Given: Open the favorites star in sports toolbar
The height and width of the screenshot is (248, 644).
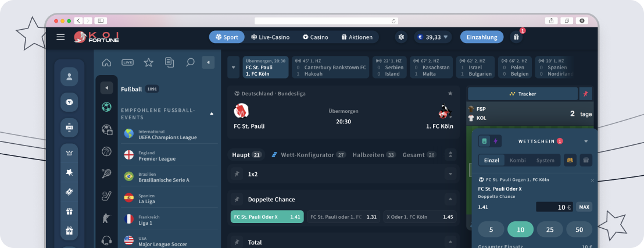Looking at the screenshot, I should 148,62.
